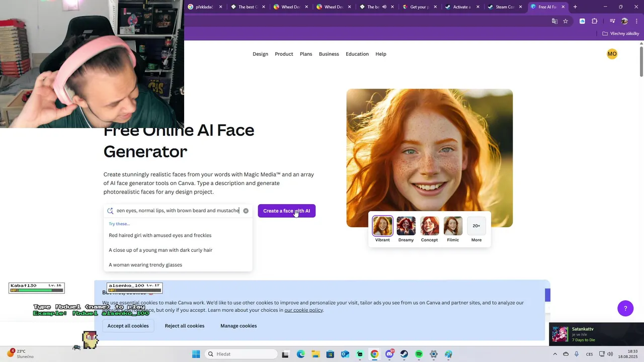Viewport: 644px width, 362px height.
Task: Select the Dreamy style thumbnail
Action: (406, 226)
